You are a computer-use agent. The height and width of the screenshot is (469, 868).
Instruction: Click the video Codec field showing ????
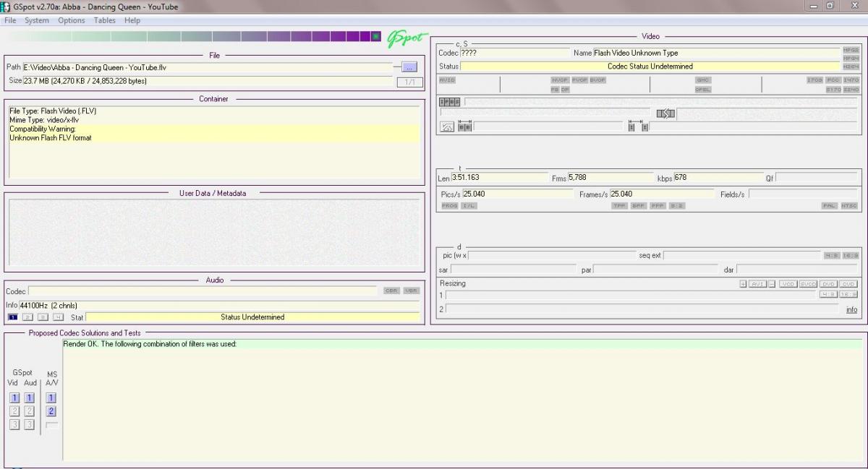514,53
